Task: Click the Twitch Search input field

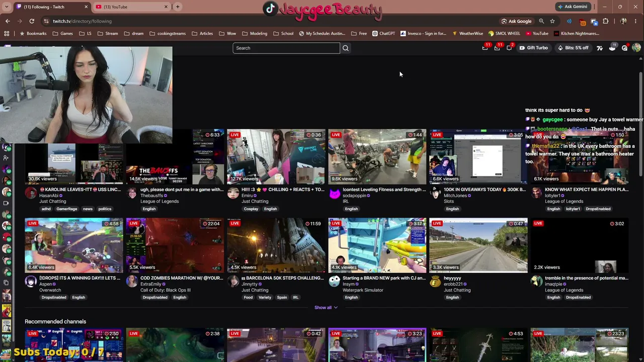Action: pos(286,48)
